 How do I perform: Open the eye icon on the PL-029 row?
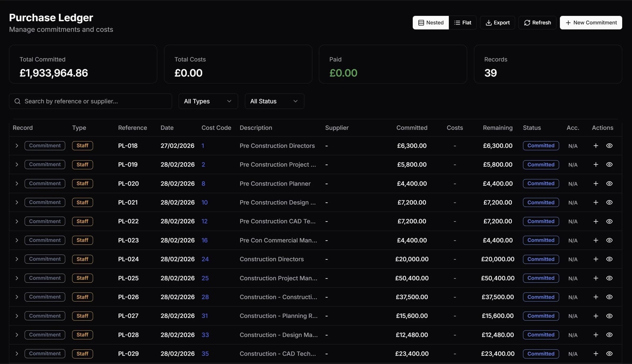coord(609,354)
